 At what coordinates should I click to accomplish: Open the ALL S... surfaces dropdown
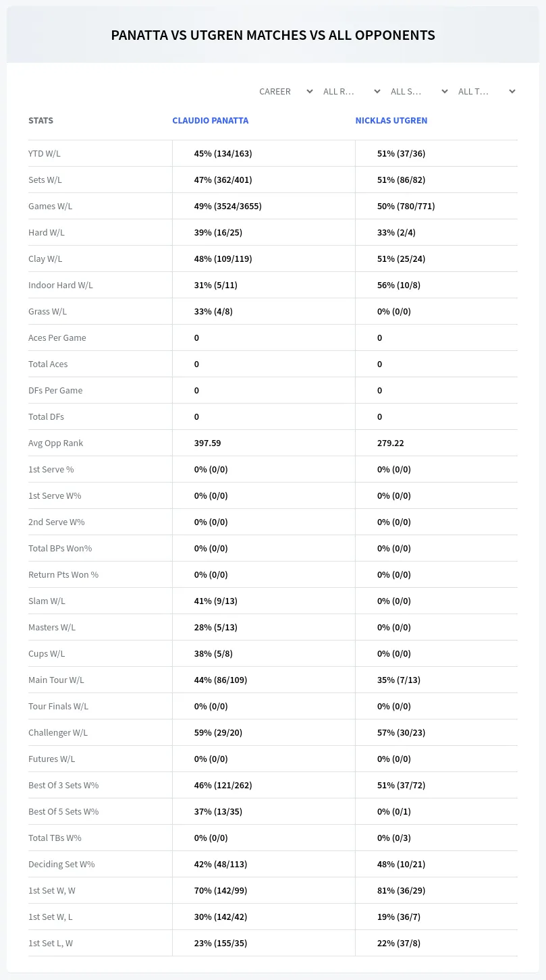pos(419,91)
